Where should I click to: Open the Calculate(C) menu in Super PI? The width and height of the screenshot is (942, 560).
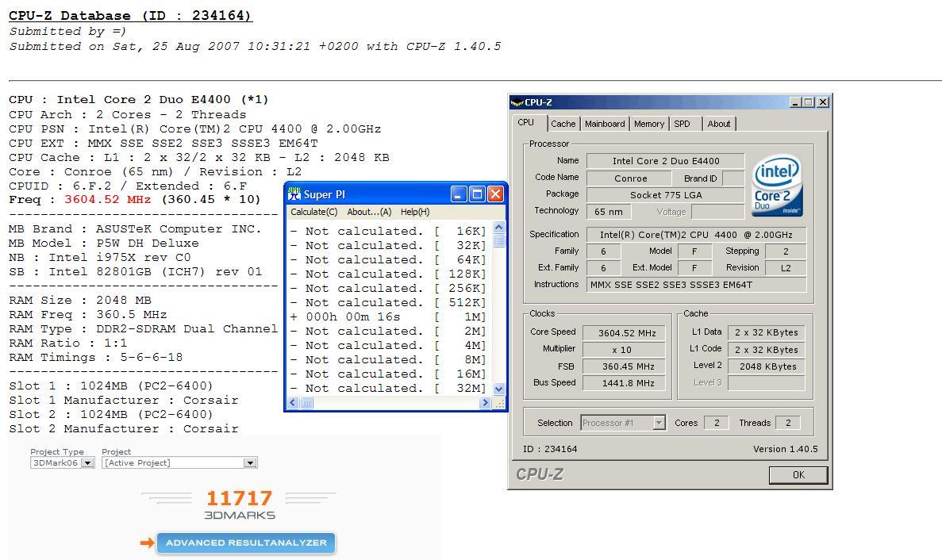point(313,212)
